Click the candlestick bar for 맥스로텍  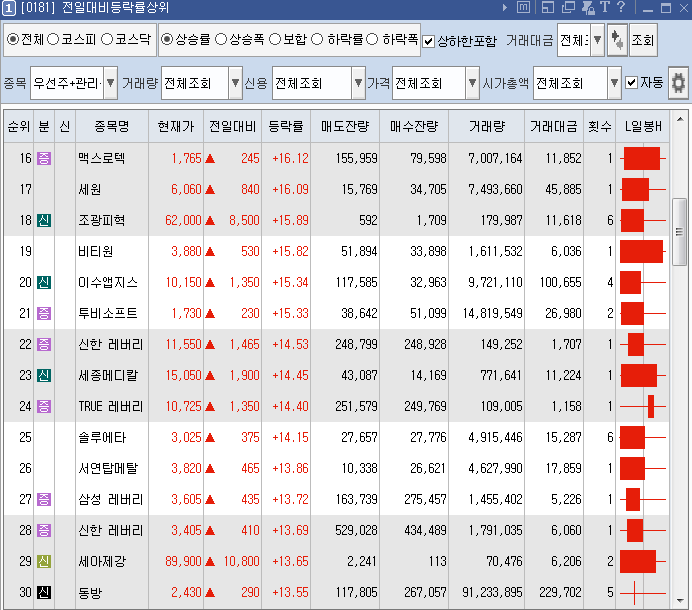point(643,158)
